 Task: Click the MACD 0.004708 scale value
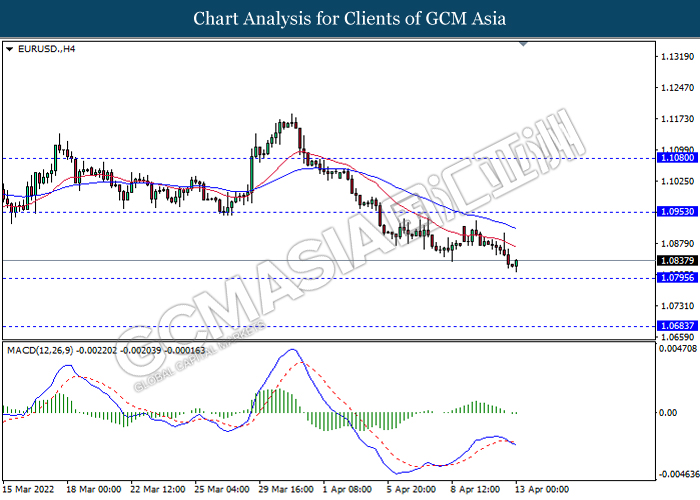(678, 348)
